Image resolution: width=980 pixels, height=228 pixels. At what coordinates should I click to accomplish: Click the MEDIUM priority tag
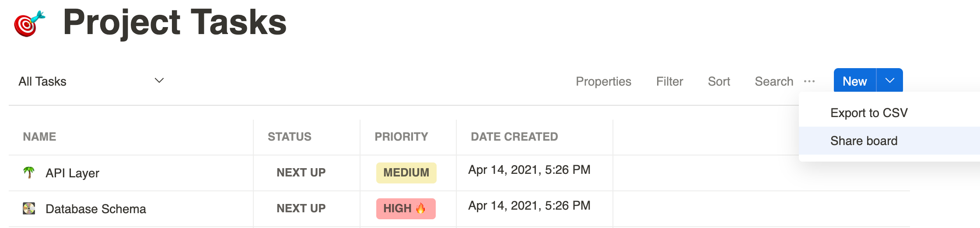pos(406,173)
